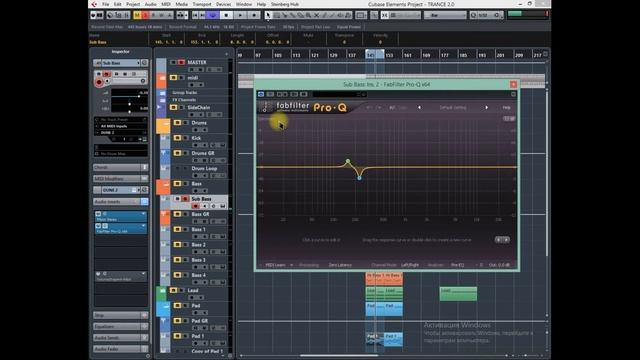Adjust the inspector volume slider
640x360 pixels.
pos(129,96)
